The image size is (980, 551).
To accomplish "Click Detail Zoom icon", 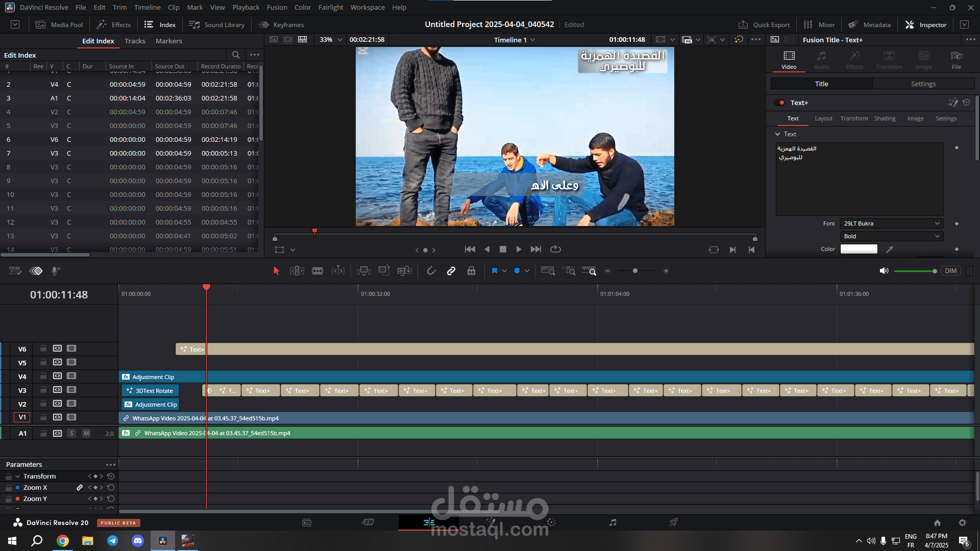I will click(569, 271).
